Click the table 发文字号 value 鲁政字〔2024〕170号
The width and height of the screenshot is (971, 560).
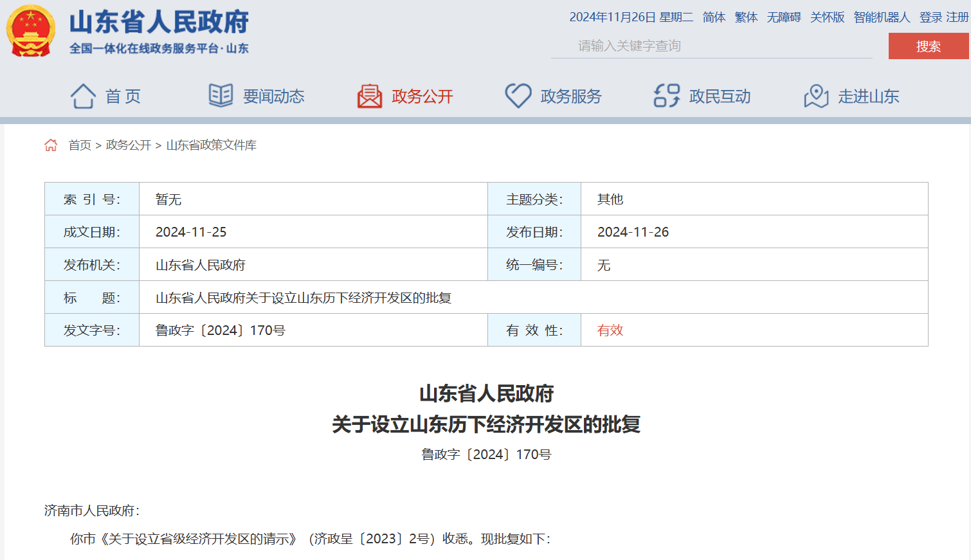click(221, 330)
